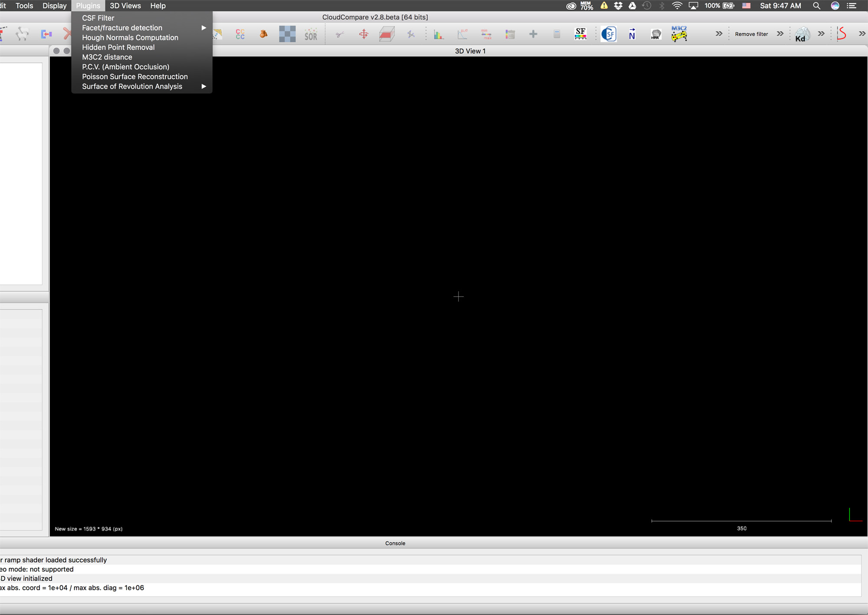
Task: Launch the M3C2 distance plugin icon
Action: point(679,34)
